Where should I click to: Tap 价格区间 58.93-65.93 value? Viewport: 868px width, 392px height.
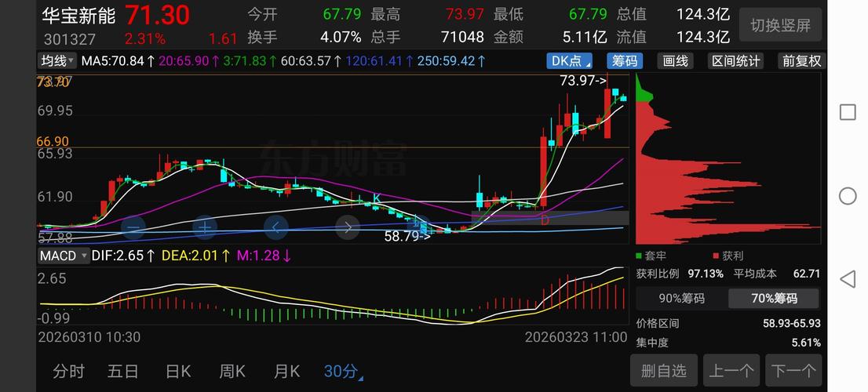[792, 324]
